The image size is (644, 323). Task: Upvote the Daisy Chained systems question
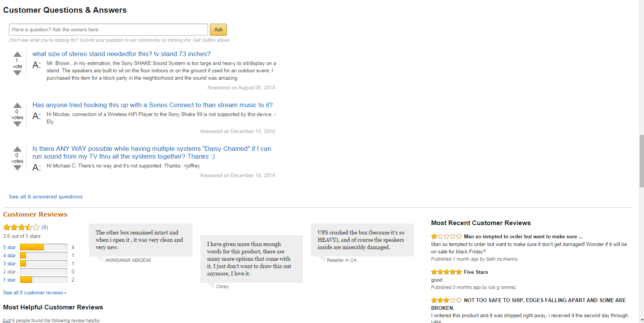17,149
